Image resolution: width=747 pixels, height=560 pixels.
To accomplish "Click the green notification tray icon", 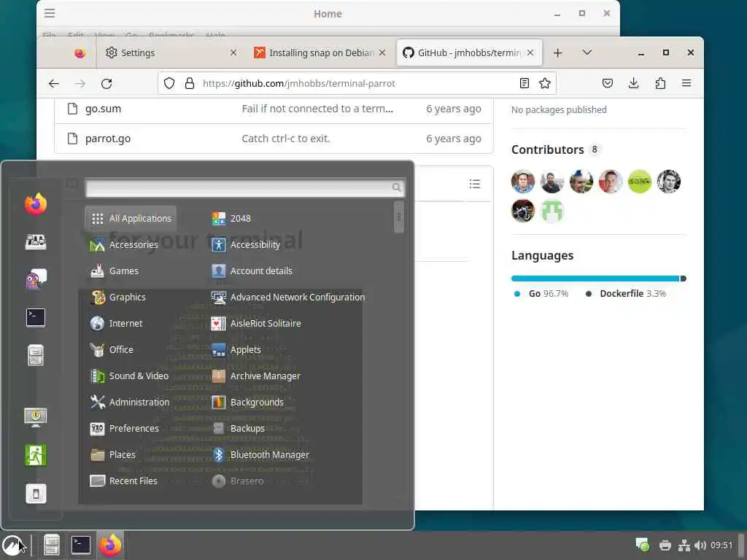I will coord(642,544).
